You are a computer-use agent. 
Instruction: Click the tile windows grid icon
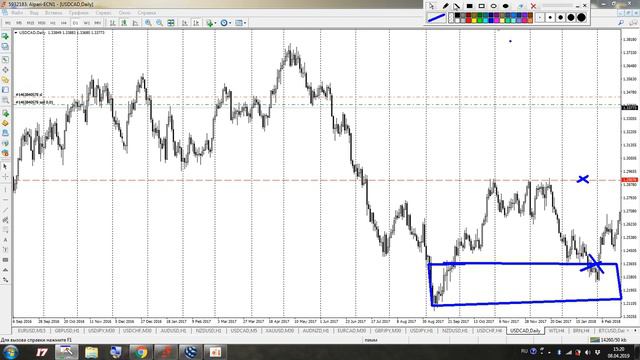(x=171, y=23)
